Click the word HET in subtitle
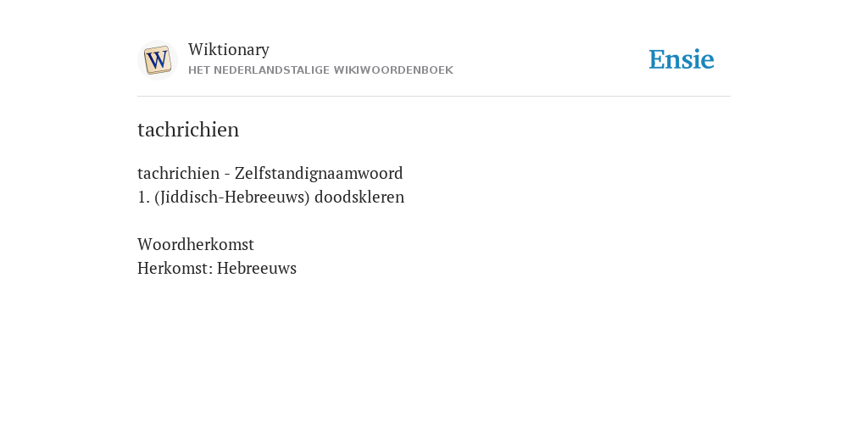The width and height of the screenshot is (868, 434). click(199, 70)
